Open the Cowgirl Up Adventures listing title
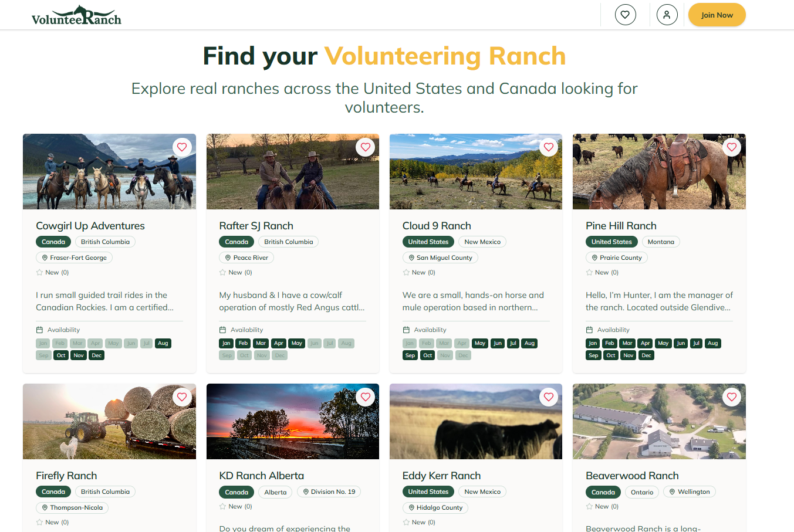This screenshot has width=794, height=532. point(90,226)
